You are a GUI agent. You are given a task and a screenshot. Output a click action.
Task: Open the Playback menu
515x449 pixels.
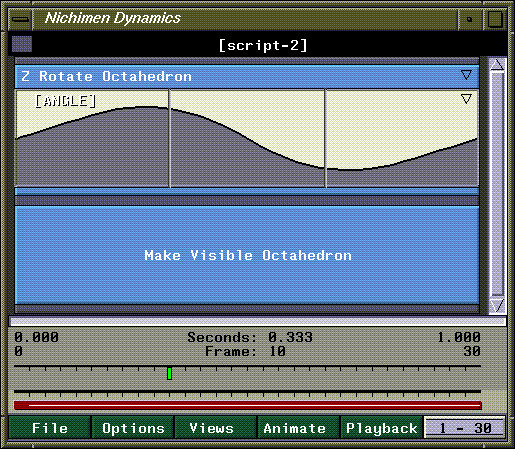[x=381, y=428]
